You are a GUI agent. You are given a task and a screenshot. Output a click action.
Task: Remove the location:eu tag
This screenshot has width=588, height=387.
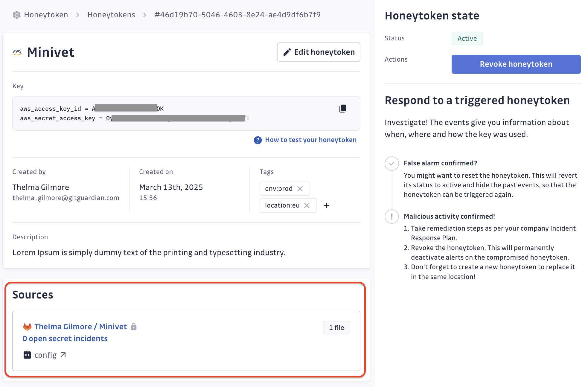307,205
